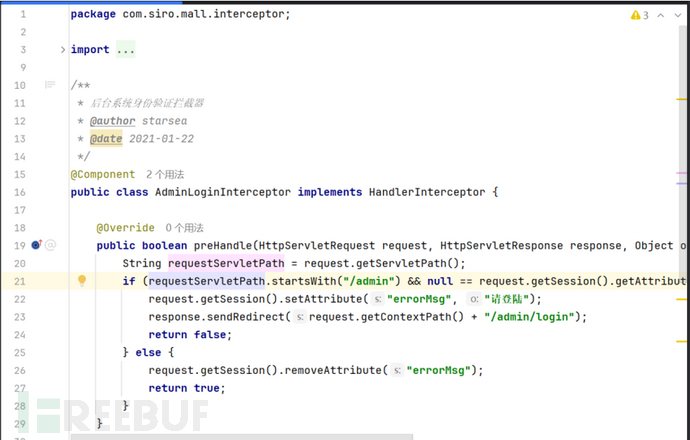Click the @ annotation gutter icon at line 19
The width and height of the screenshot is (690, 440).
tap(50, 245)
